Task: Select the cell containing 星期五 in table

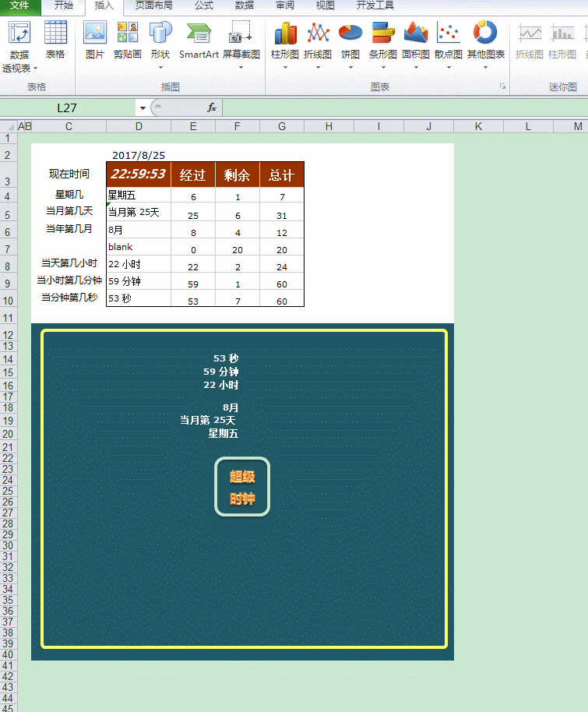Action: tap(139, 195)
